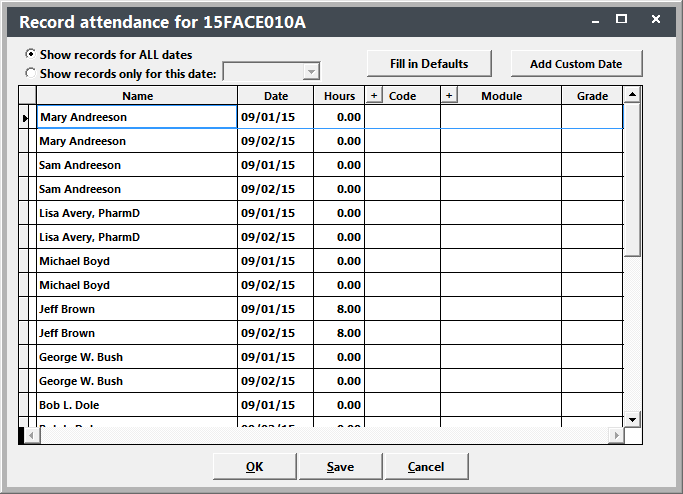Click the Grade column header
Screen dimensions: 683x494
tap(592, 96)
